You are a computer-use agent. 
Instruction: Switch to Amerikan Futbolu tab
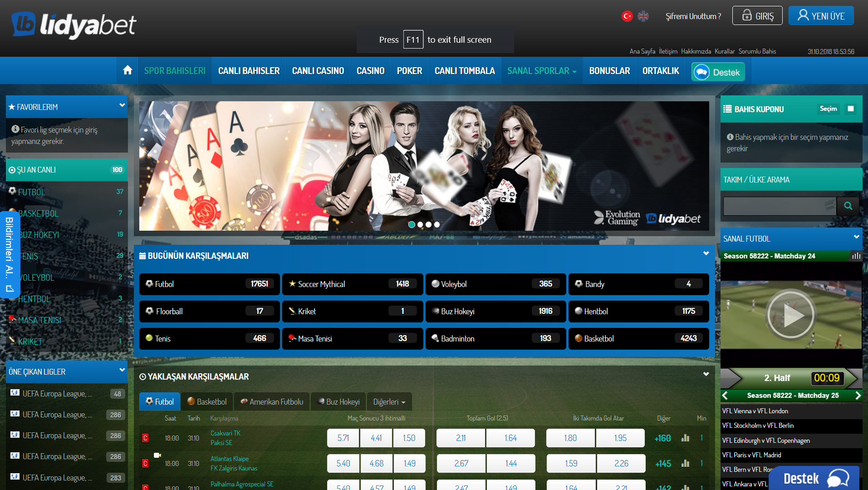click(272, 402)
